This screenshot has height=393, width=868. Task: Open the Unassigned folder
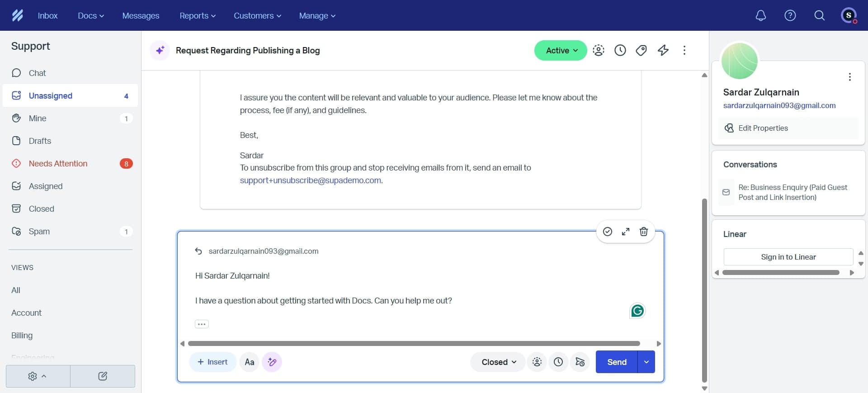(x=71, y=95)
